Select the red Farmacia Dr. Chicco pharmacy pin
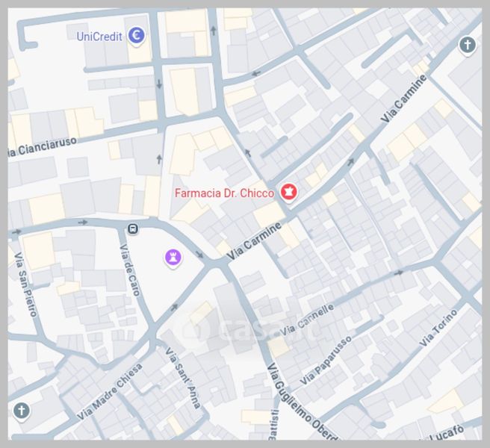 pyautogui.click(x=288, y=192)
